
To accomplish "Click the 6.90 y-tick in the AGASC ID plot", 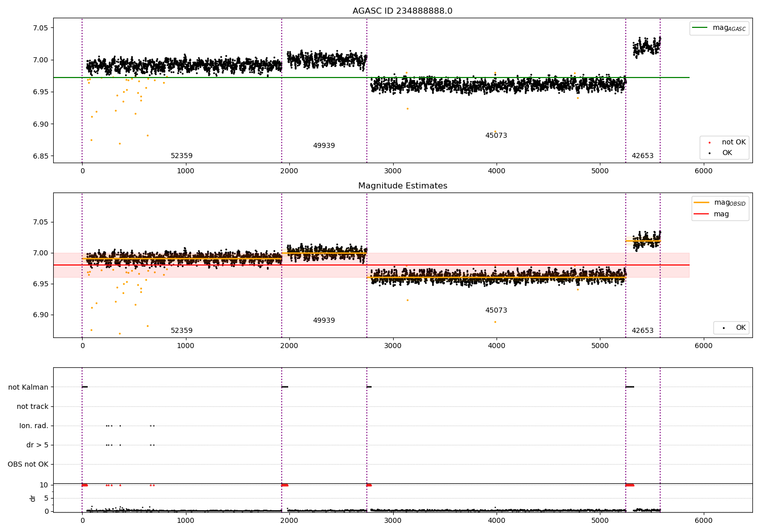I will click(x=40, y=124).
